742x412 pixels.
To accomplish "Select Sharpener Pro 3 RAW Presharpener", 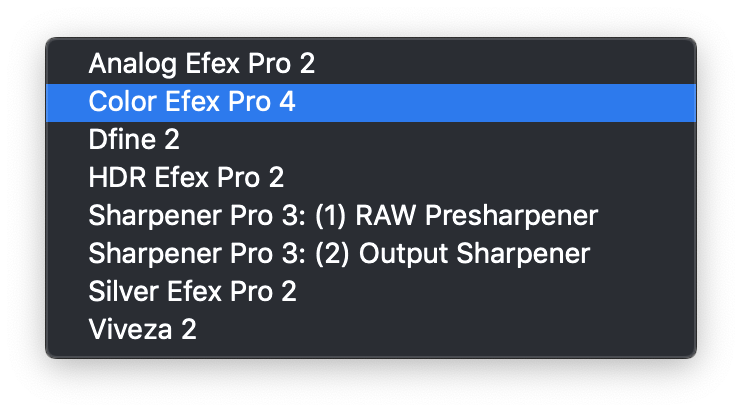I will (x=342, y=216).
